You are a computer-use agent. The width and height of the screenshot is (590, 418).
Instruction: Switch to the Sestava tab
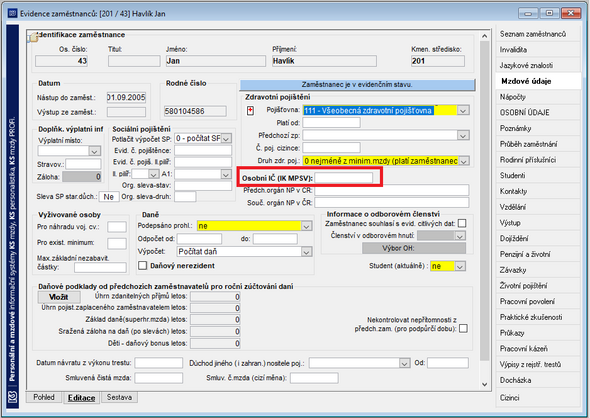coord(119,397)
